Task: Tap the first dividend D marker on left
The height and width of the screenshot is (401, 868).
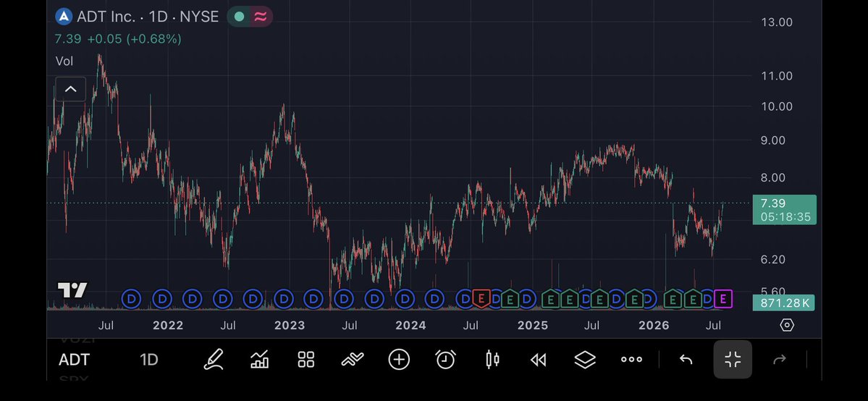Action: click(131, 300)
